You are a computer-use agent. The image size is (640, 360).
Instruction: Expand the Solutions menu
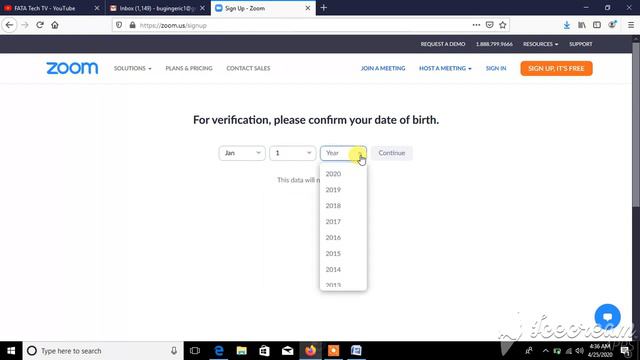click(x=133, y=68)
